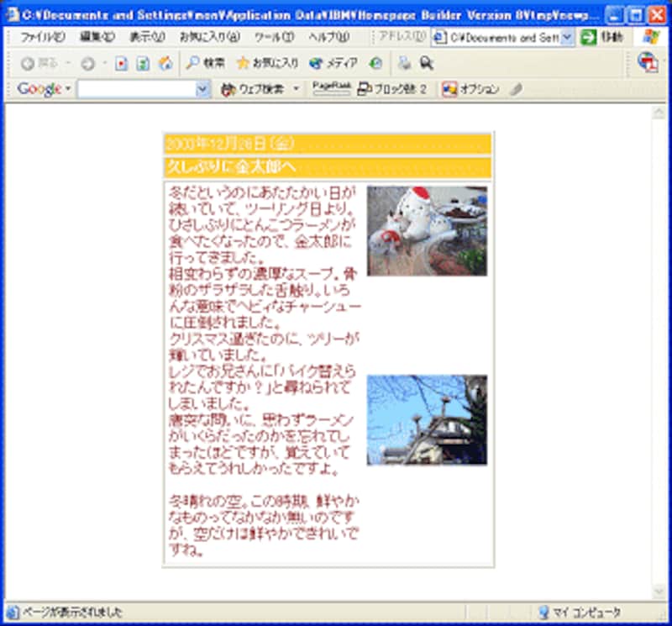
Task: Click the オプション button on Google toolbar
Action: pyautogui.click(x=470, y=89)
